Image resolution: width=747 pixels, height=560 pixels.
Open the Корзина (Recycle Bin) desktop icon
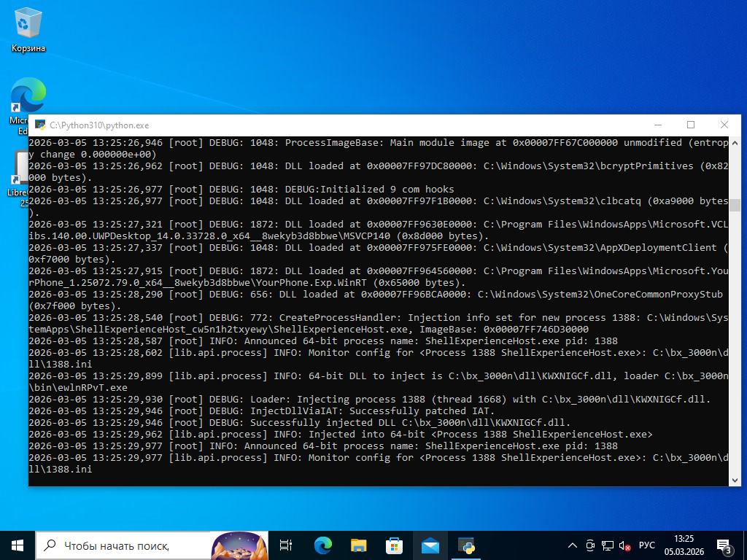coord(28,29)
